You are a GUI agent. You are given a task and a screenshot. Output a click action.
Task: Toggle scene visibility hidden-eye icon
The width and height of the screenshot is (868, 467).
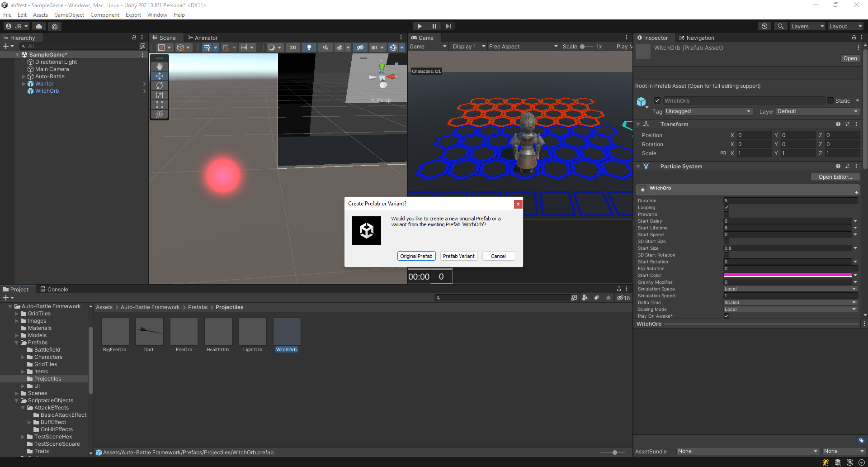[360, 47]
